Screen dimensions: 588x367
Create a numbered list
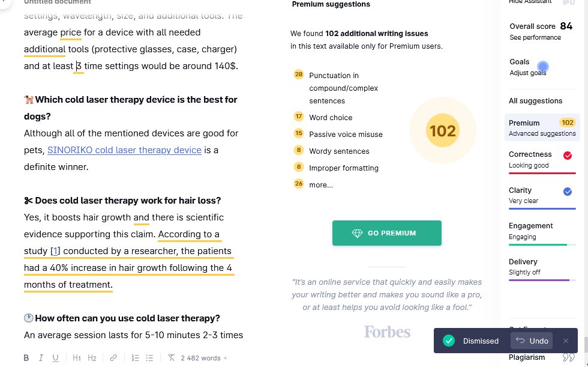tap(136, 358)
